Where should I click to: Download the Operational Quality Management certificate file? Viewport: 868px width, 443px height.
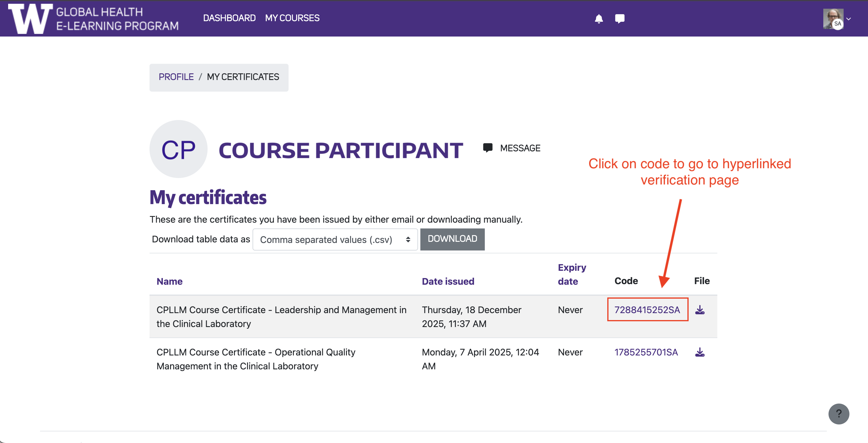point(700,352)
